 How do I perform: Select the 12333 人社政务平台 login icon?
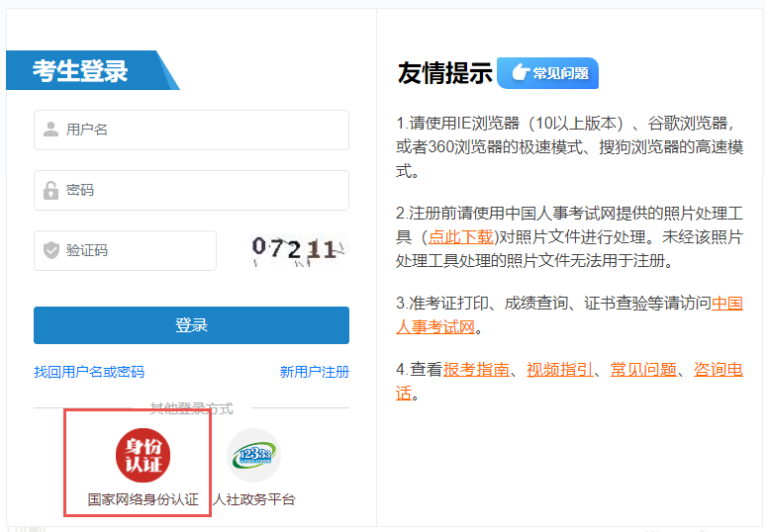pyautogui.click(x=253, y=456)
